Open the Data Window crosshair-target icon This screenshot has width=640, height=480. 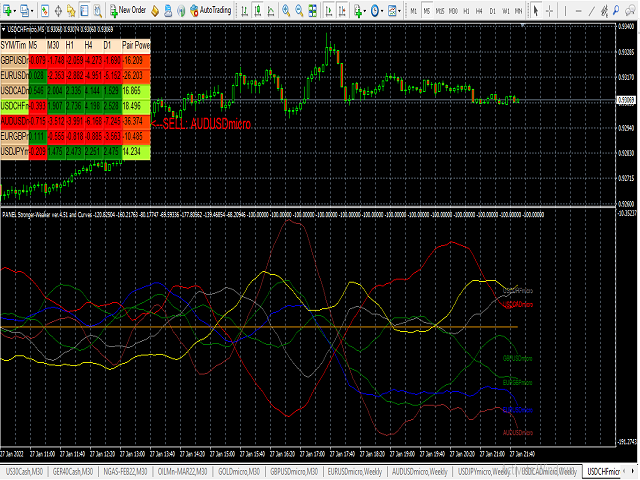[58, 11]
